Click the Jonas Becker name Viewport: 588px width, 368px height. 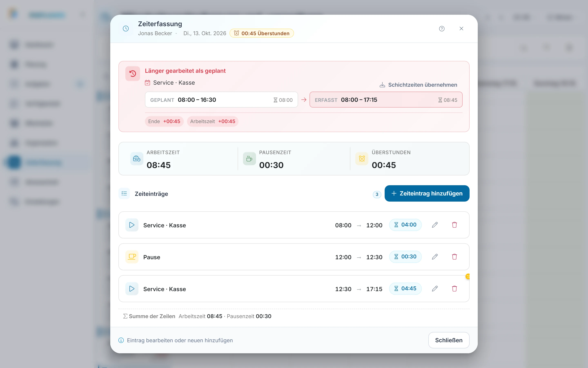(x=155, y=33)
